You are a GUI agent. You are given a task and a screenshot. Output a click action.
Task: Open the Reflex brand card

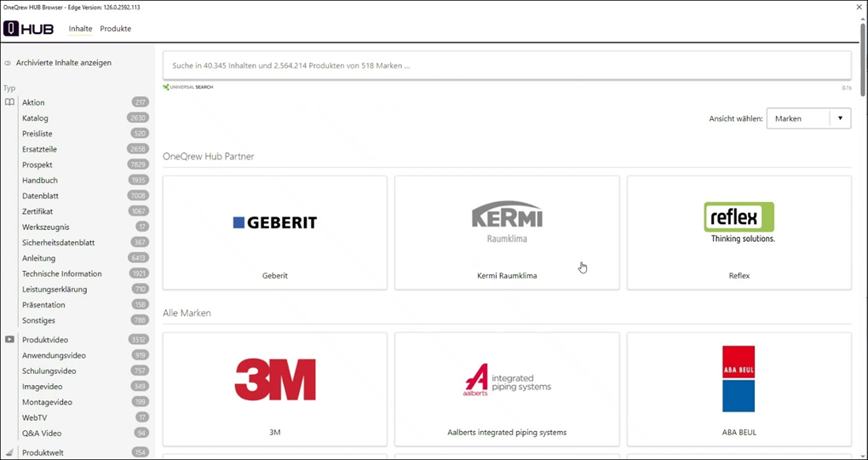(739, 233)
